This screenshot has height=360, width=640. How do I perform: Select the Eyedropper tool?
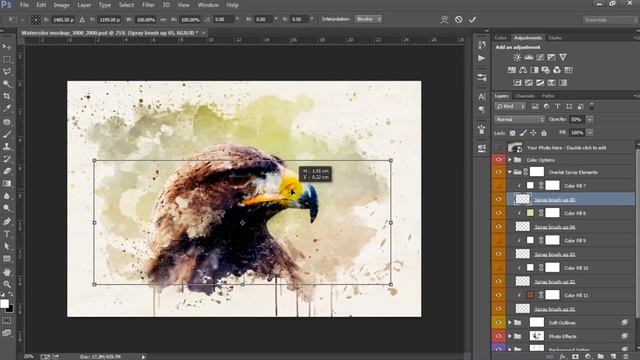tap(7, 108)
